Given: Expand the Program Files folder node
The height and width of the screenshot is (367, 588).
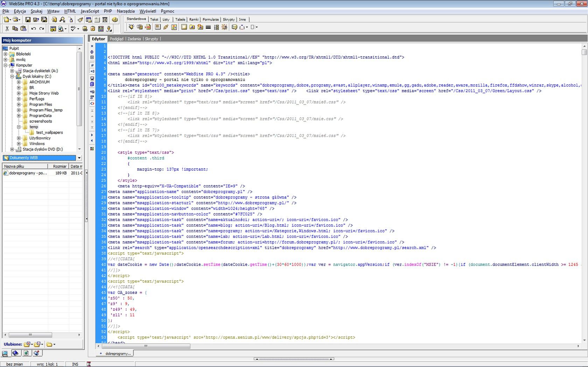Looking at the screenshot, I should click(x=19, y=104).
